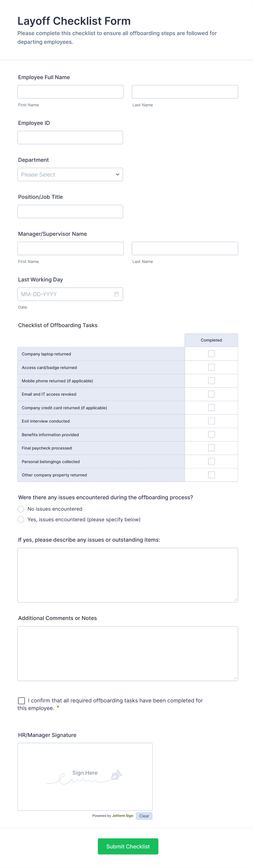Focus the Employee ID input

point(70,138)
